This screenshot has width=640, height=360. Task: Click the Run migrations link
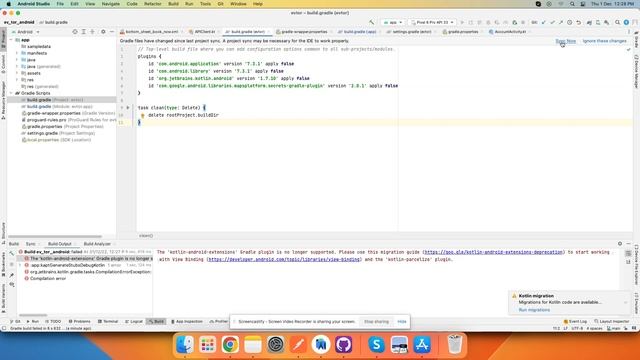[534, 310]
